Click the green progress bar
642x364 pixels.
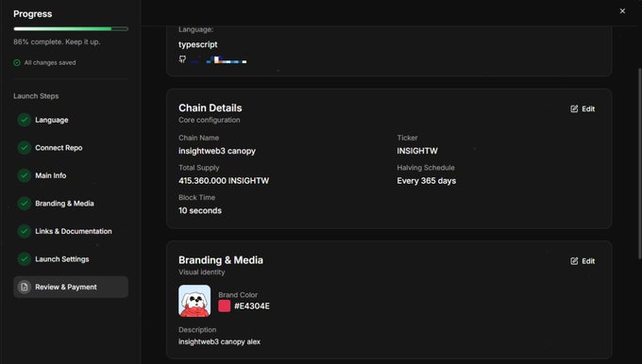pyautogui.click(x=71, y=28)
